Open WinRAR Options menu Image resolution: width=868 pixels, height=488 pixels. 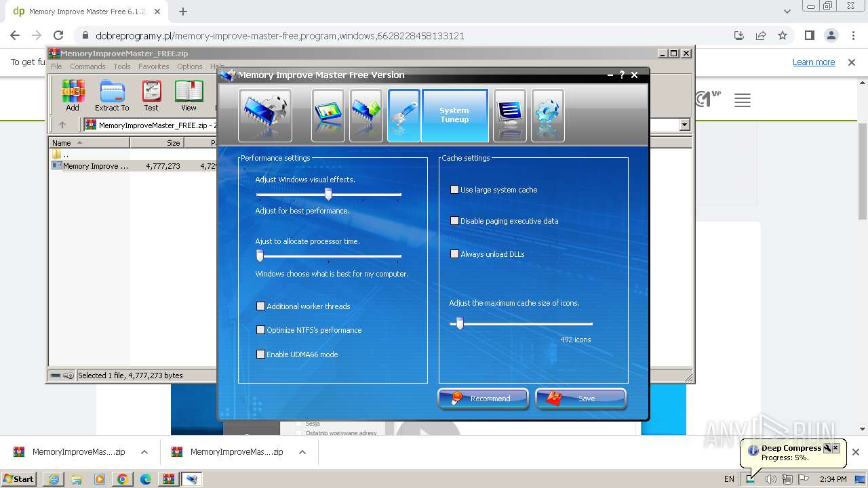click(x=190, y=66)
